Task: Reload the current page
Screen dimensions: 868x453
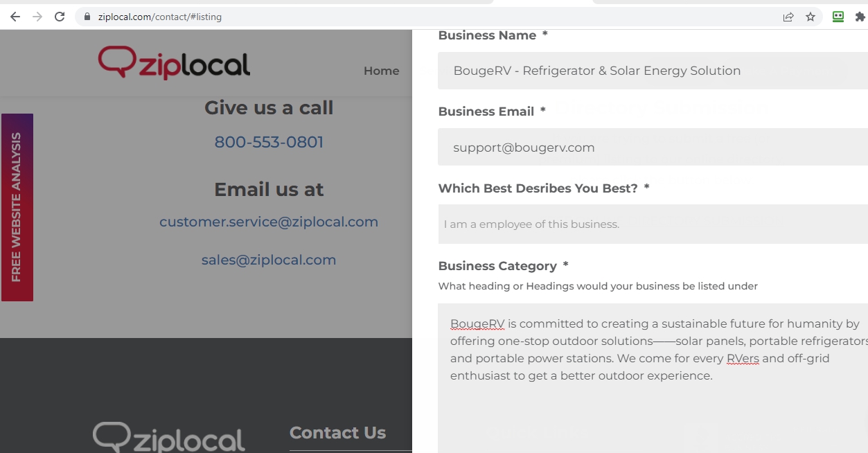Action: click(x=60, y=17)
